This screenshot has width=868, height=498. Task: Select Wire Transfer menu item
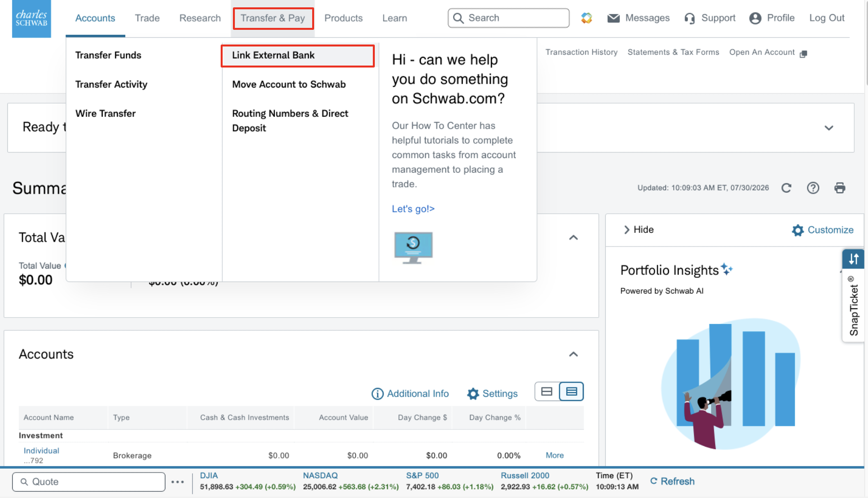pos(105,113)
